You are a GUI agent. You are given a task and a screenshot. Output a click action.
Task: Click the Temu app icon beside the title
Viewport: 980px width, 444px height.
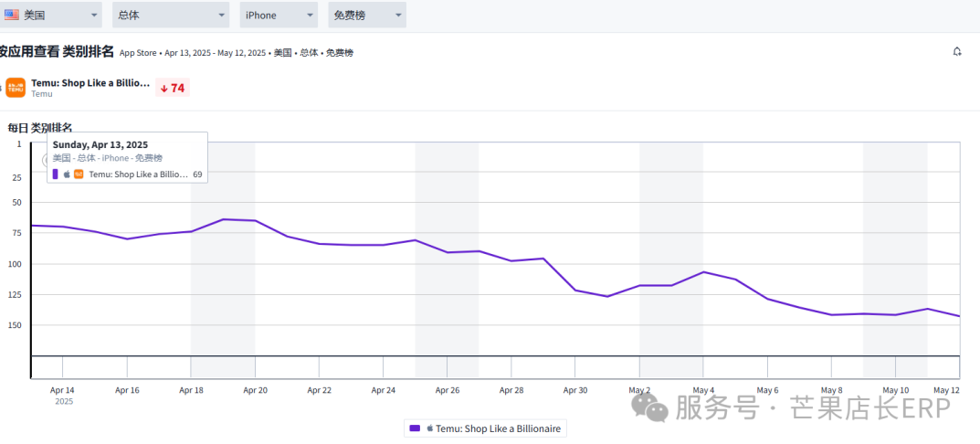pos(16,89)
